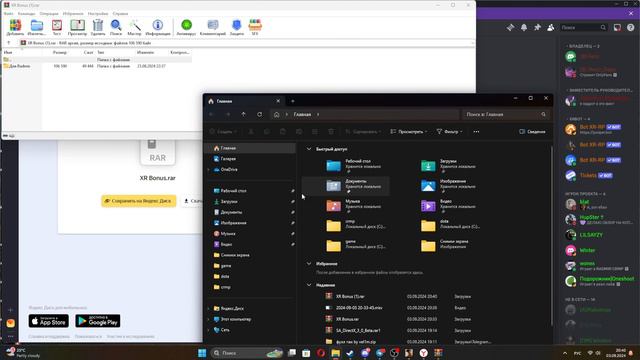Screen dimensions: 640x360
Task: Expand Сеть in Explorer sidebar
Action: 209,330
